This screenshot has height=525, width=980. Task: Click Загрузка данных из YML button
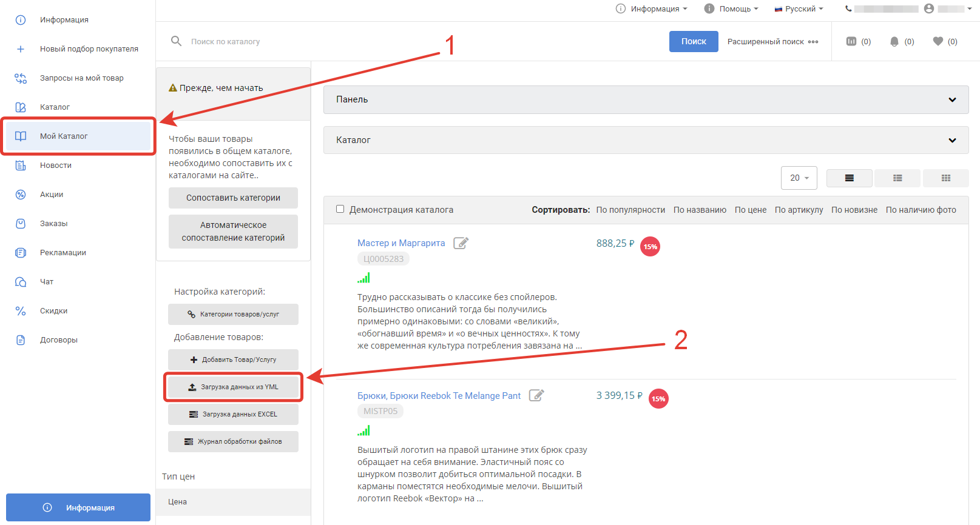pos(233,387)
